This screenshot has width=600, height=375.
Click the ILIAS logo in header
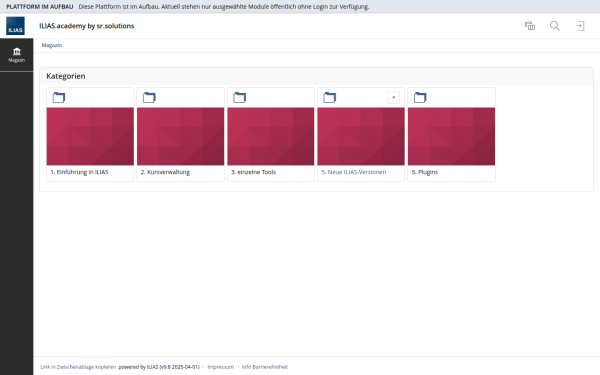[x=15, y=26]
